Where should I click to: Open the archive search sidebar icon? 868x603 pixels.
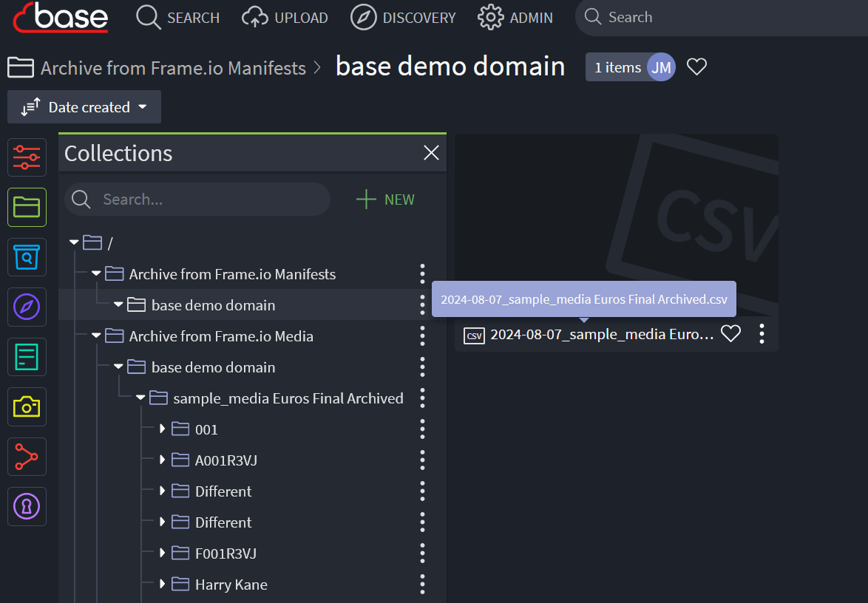[27, 257]
